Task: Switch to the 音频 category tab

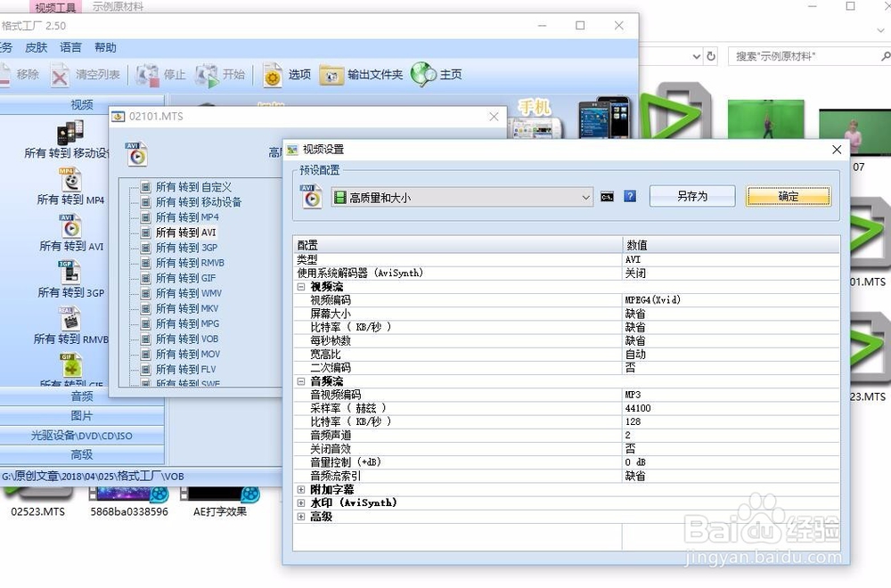Action: [82, 396]
